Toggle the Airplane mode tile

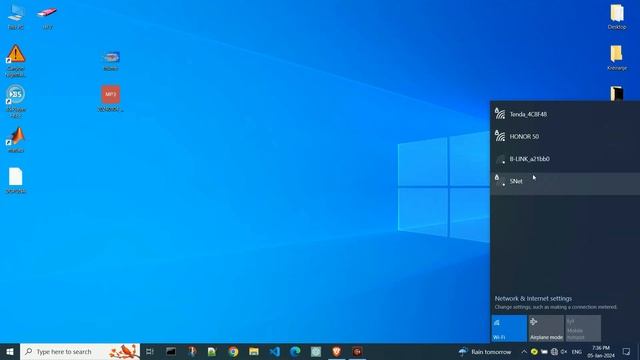click(x=546, y=328)
